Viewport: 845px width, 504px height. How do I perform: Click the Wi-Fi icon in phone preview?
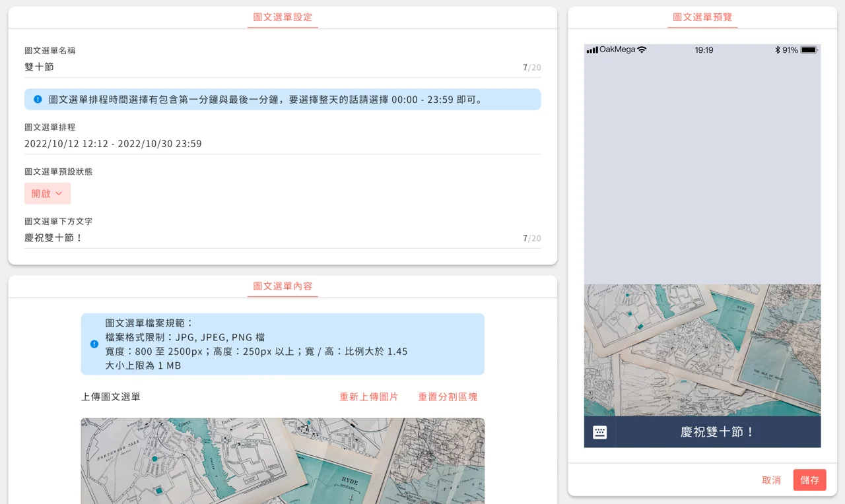pyautogui.click(x=642, y=50)
